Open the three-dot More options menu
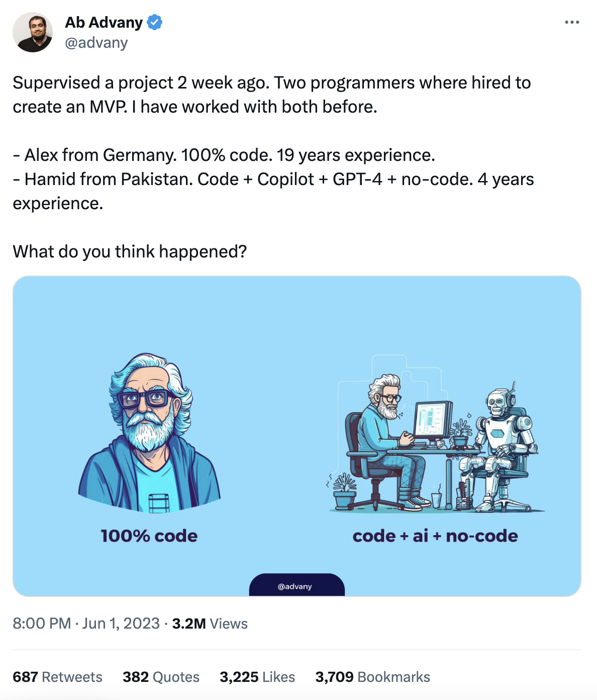The image size is (597, 700). pos(572,23)
